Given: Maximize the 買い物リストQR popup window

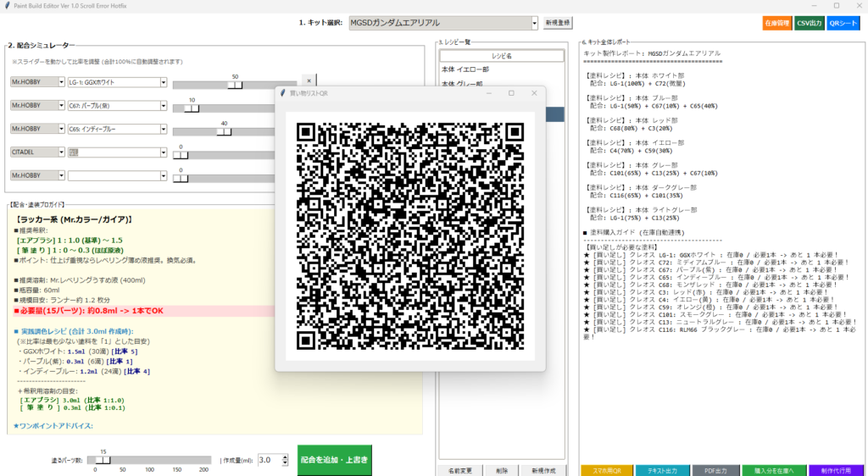Looking at the screenshot, I should point(511,93).
